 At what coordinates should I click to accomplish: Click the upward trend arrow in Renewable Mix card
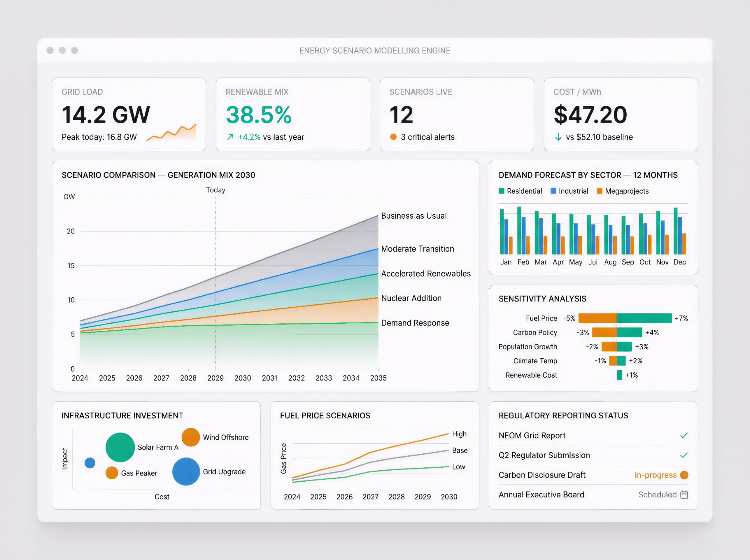(x=231, y=137)
